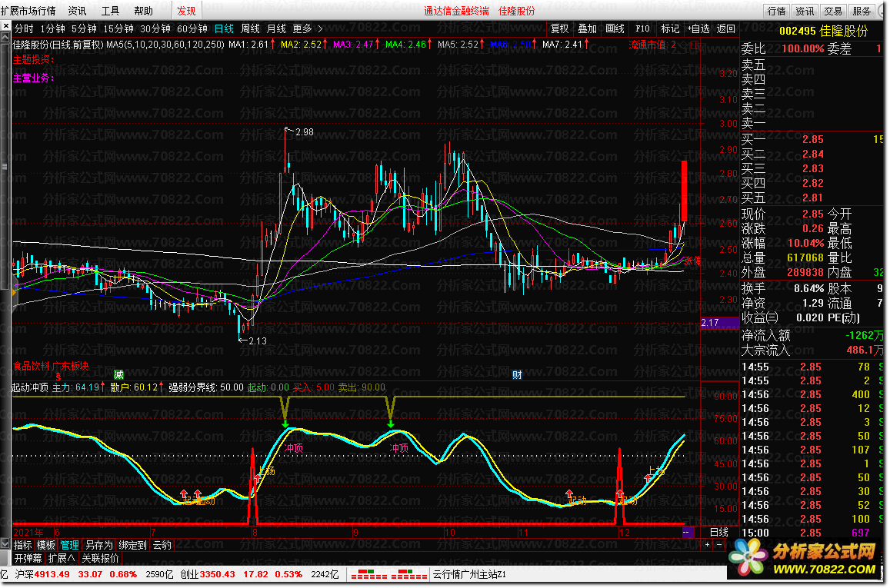
Task: Click the first green 冲顶 arrow marker
Action: (x=285, y=423)
